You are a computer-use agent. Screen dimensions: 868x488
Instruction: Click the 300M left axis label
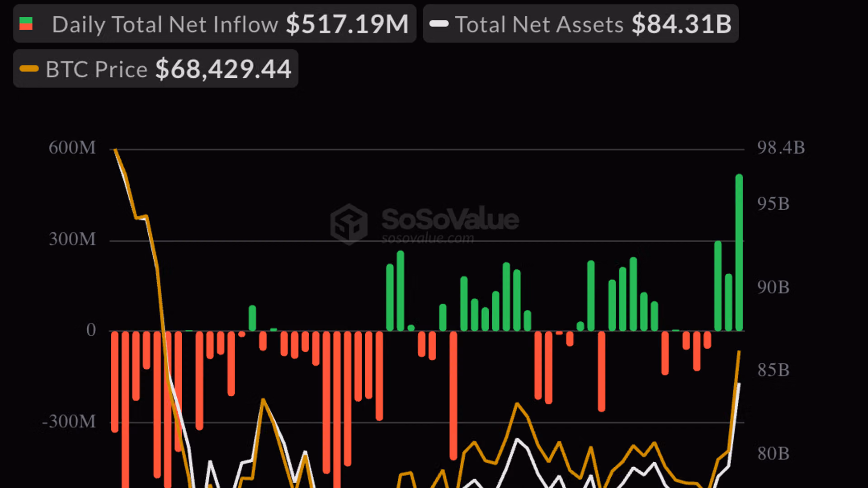72,239
